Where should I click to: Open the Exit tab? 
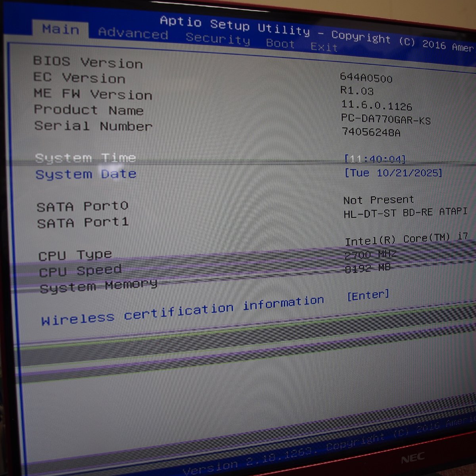(324, 47)
